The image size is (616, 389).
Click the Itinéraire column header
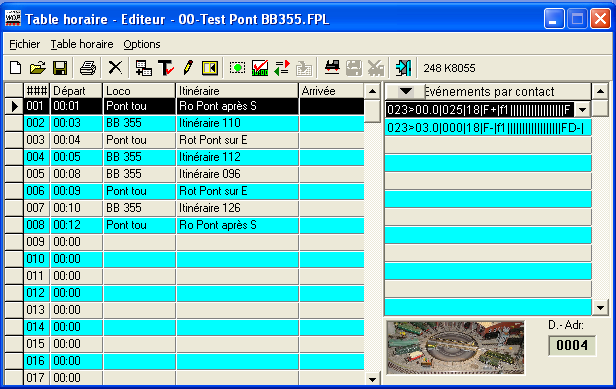237,91
